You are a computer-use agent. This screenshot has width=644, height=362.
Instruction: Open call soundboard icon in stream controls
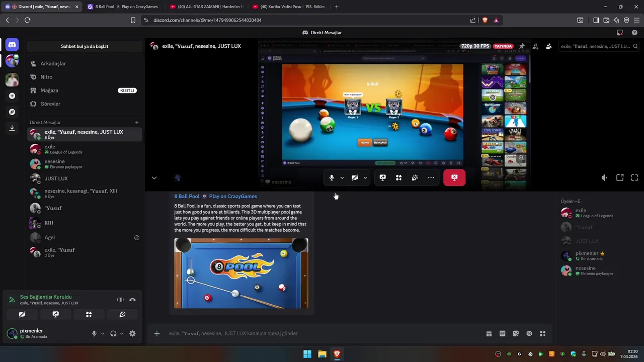[x=415, y=177]
